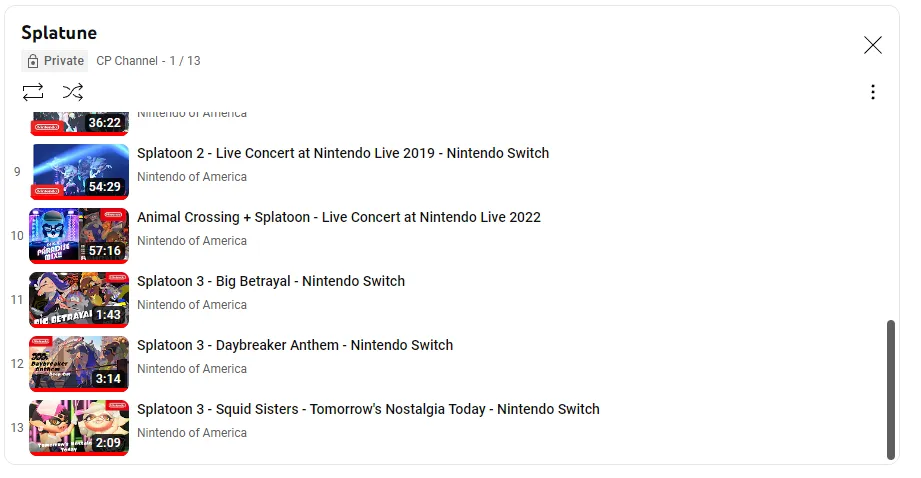Click Nintendo of America under video 13
Image resolution: width=921 pixels, height=478 pixels.
click(192, 433)
